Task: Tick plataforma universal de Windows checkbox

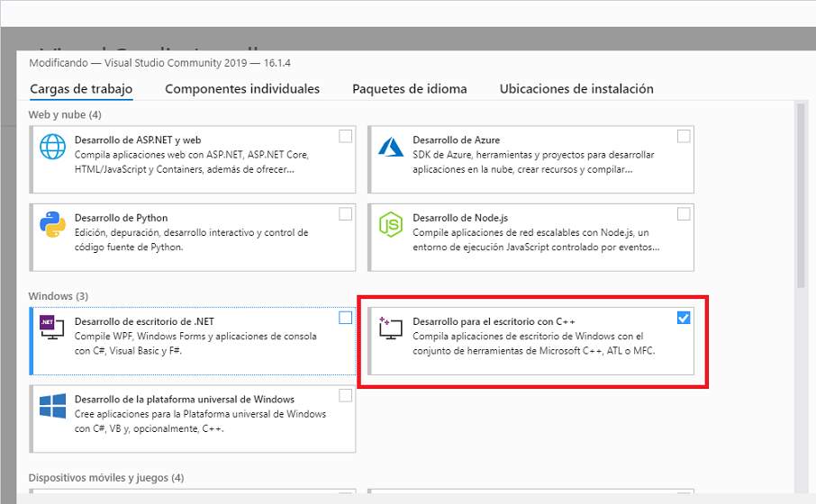Action: pyautogui.click(x=345, y=395)
